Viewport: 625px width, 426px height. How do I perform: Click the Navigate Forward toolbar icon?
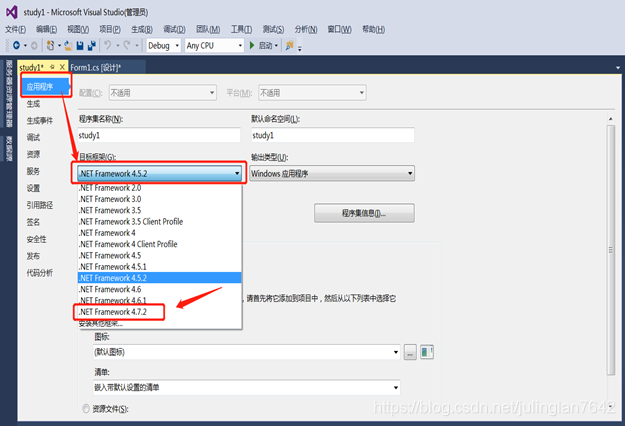click(34, 45)
